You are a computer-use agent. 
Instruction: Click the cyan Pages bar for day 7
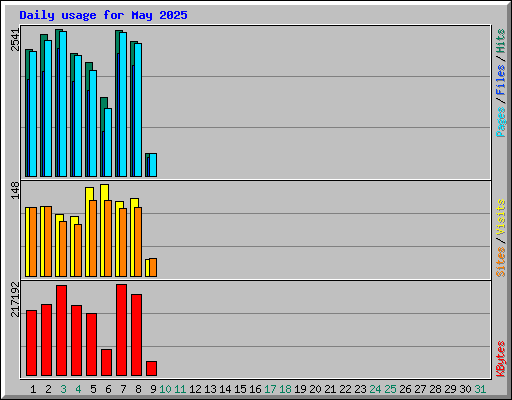pos(123,104)
